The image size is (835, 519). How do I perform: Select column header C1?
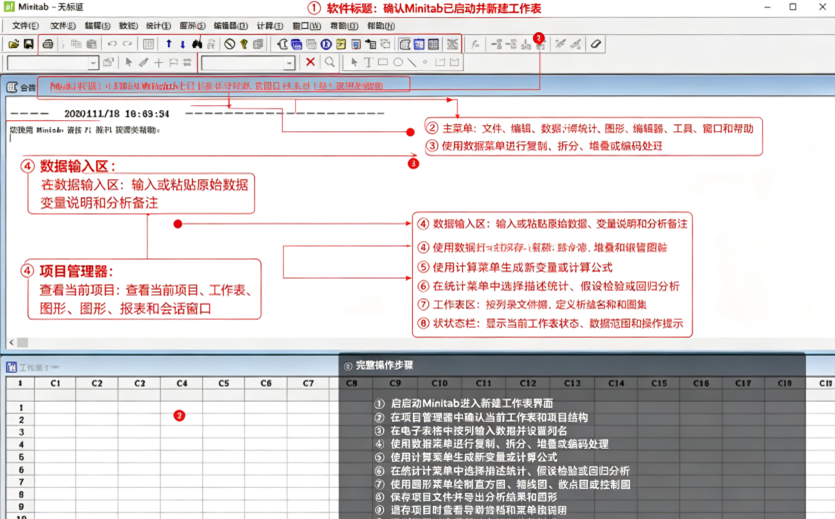55,383
